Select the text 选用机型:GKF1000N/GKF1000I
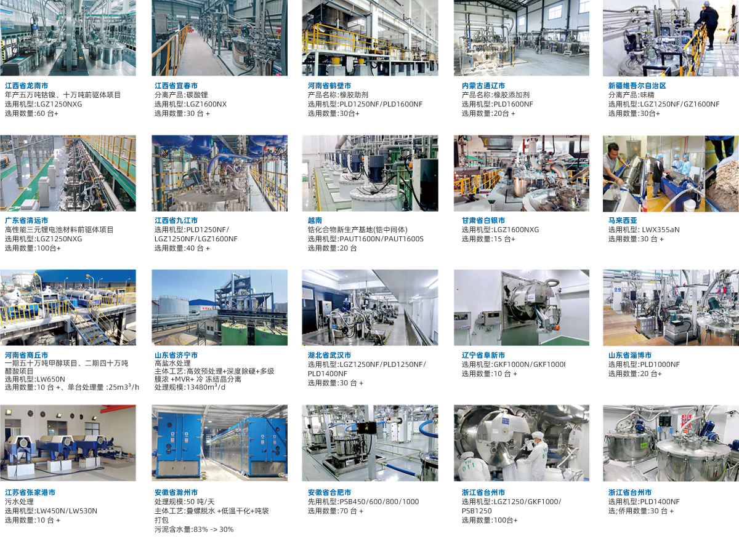This screenshot has height=560, width=739. coord(514,364)
